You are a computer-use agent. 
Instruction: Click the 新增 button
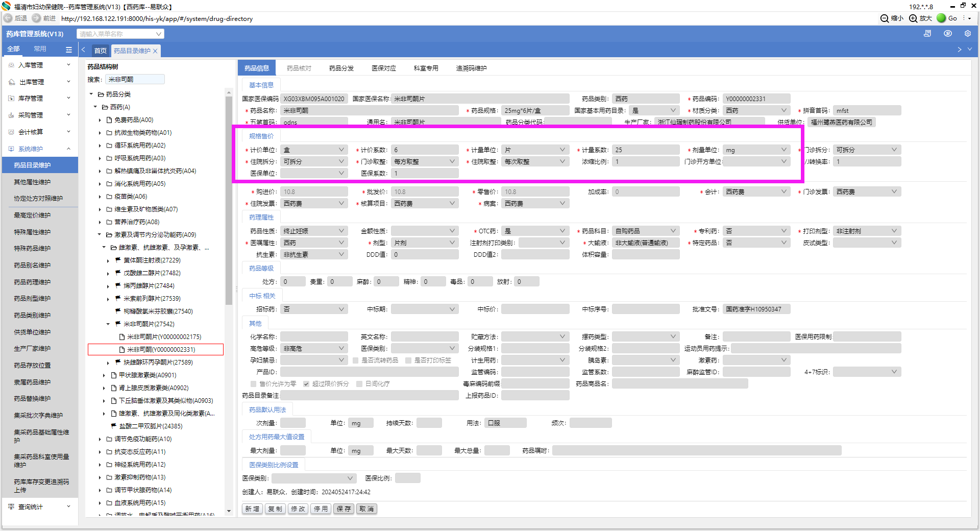tap(252, 509)
